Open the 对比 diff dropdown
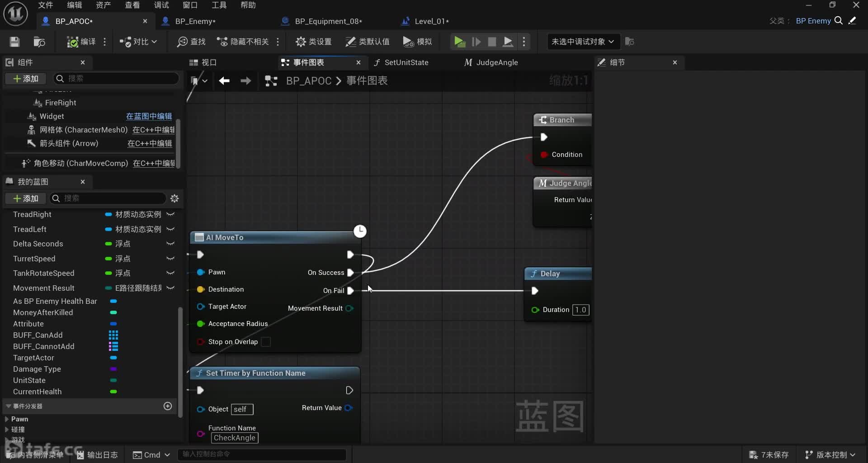 [x=138, y=42]
